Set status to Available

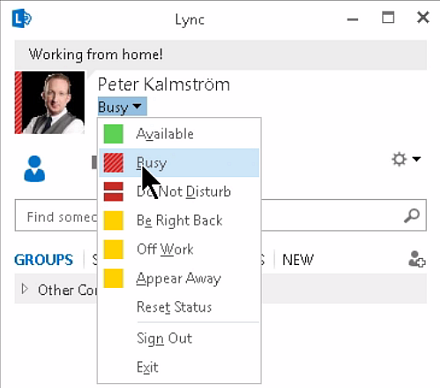(179, 134)
